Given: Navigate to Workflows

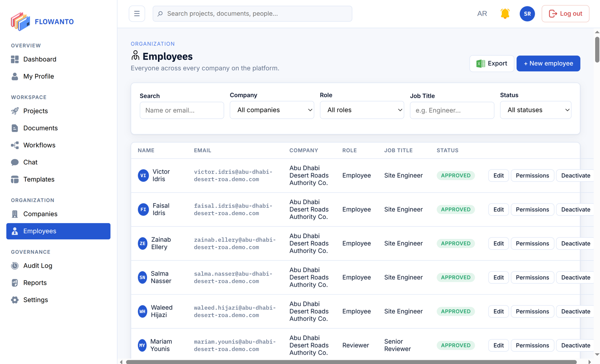Looking at the screenshot, I should 58,145.
